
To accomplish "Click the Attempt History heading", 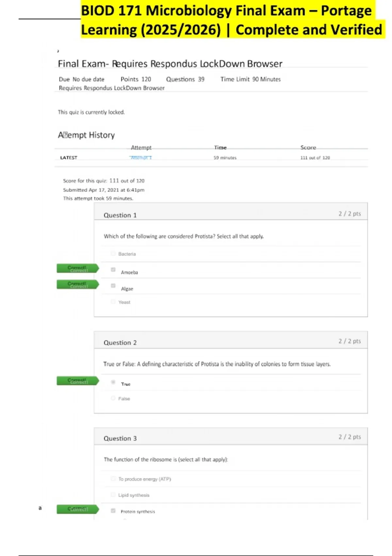I will pyautogui.click(x=86, y=135).
